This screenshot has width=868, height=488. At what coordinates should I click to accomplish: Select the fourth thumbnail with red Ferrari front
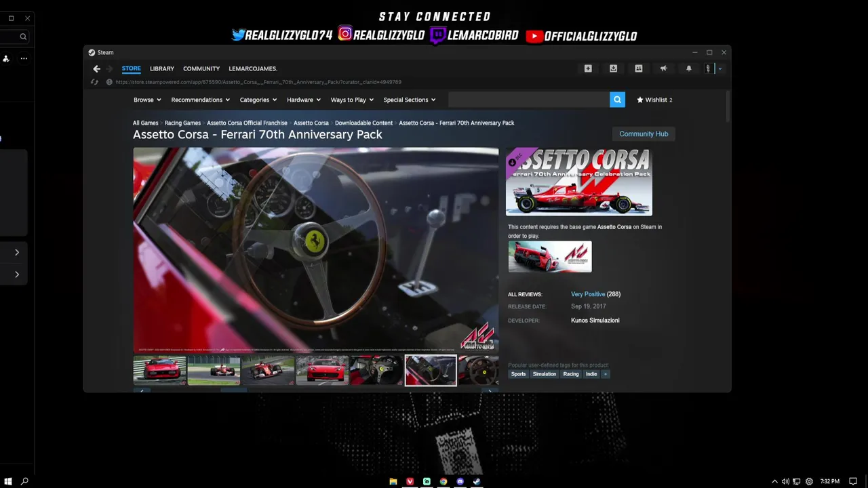click(322, 370)
